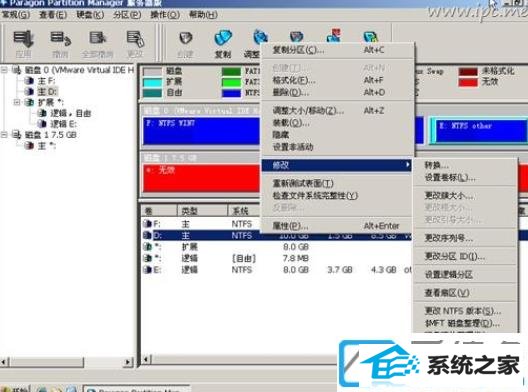Open the 查看(E) menu
The image size is (528, 392).
point(53,15)
